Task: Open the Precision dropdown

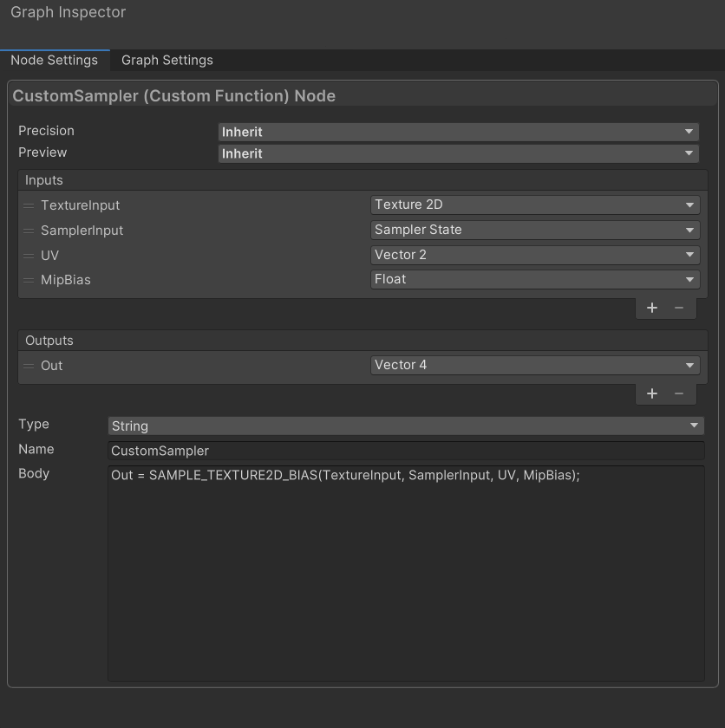Action: pyautogui.click(x=460, y=132)
